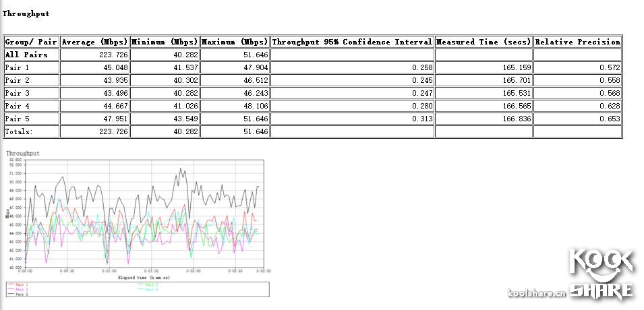Select minimum value 41.026 for Pair 4
The image size is (644, 310).
185,106
